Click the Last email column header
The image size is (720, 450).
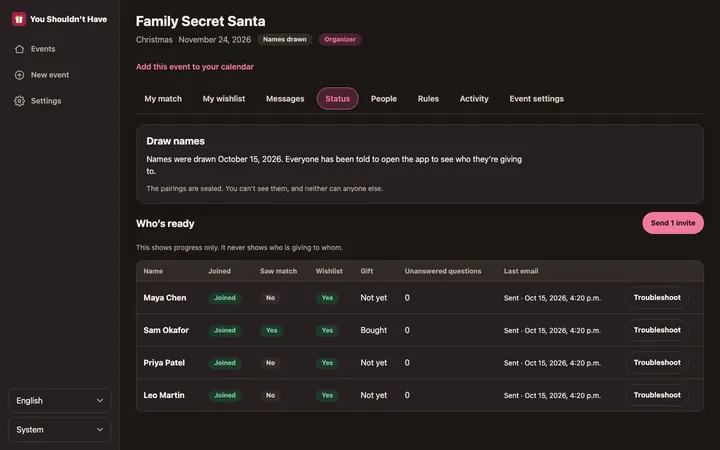(x=521, y=271)
